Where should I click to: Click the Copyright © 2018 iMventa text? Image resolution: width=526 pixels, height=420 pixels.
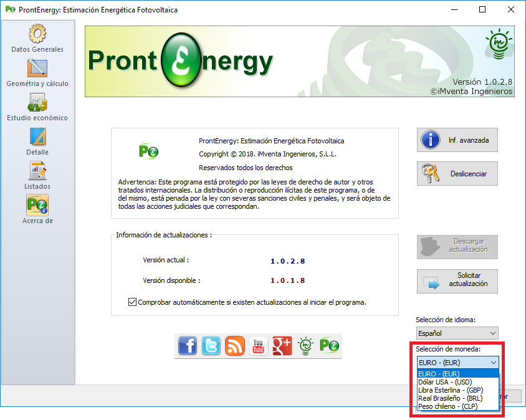point(267,154)
